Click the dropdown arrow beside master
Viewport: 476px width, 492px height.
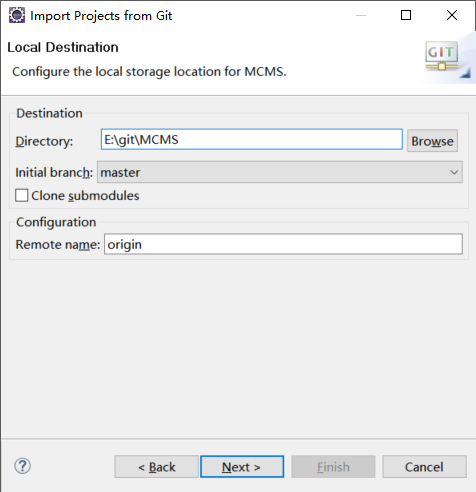454,172
